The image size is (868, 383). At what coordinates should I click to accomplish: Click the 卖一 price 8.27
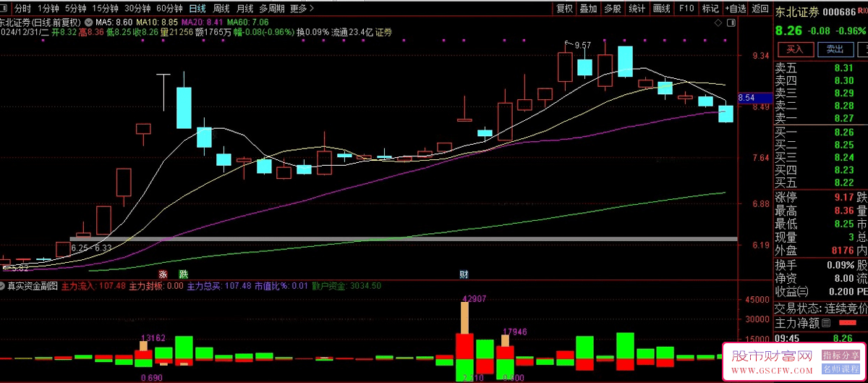[x=844, y=118]
